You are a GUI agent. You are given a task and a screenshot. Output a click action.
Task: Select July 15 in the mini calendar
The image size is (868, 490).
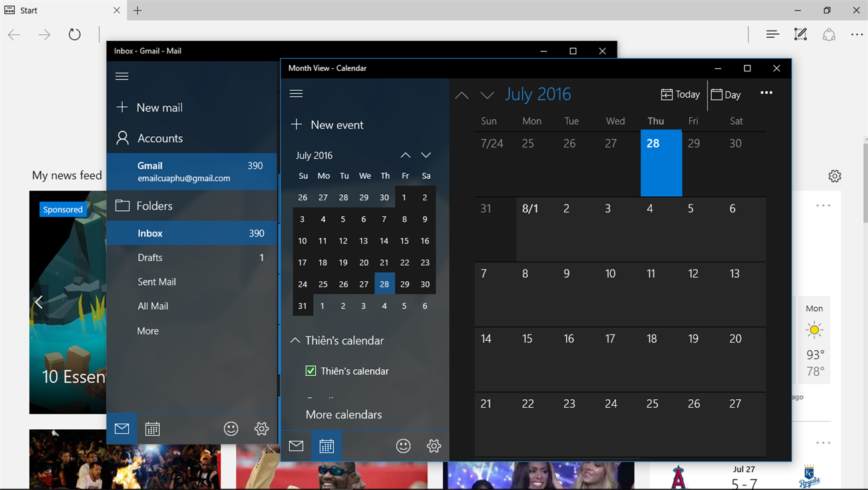pyautogui.click(x=404, y=240)
